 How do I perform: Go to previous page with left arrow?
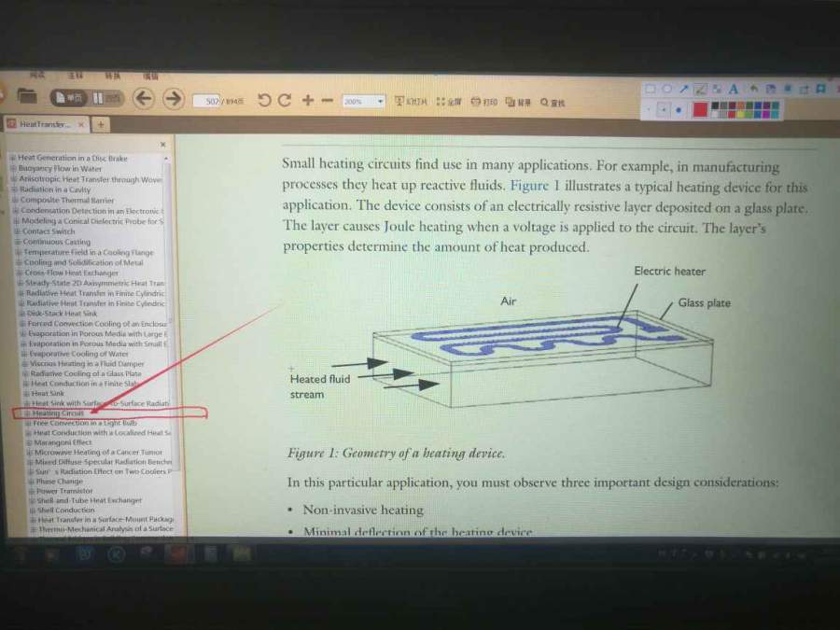[143, 99]
